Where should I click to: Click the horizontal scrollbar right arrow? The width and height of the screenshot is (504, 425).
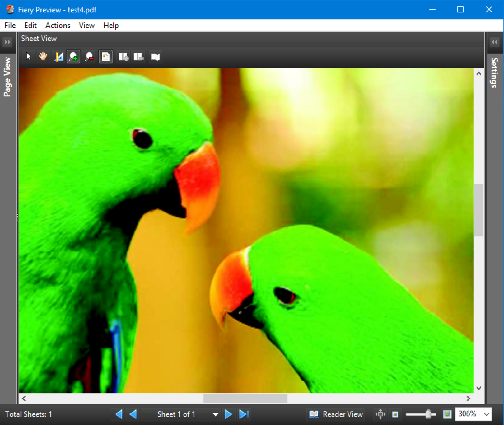coord(469,398)
